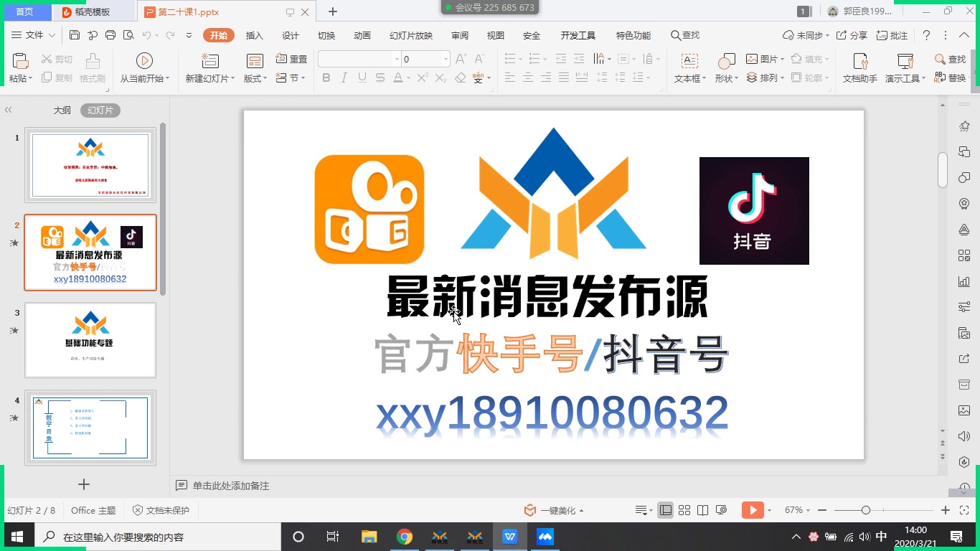The height and width of the screenshot is (551, 980).
Task: Toggle Strikethrough formatting
Action: click(380, 78)
